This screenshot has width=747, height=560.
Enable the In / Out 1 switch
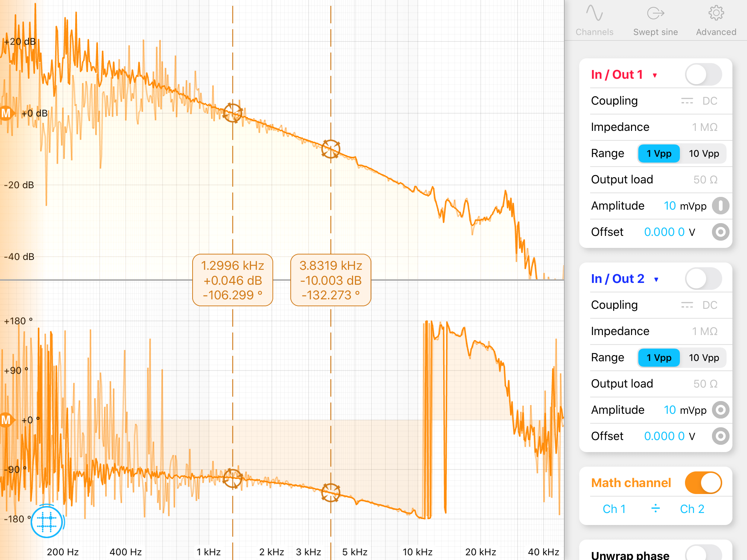pos(703,75)
